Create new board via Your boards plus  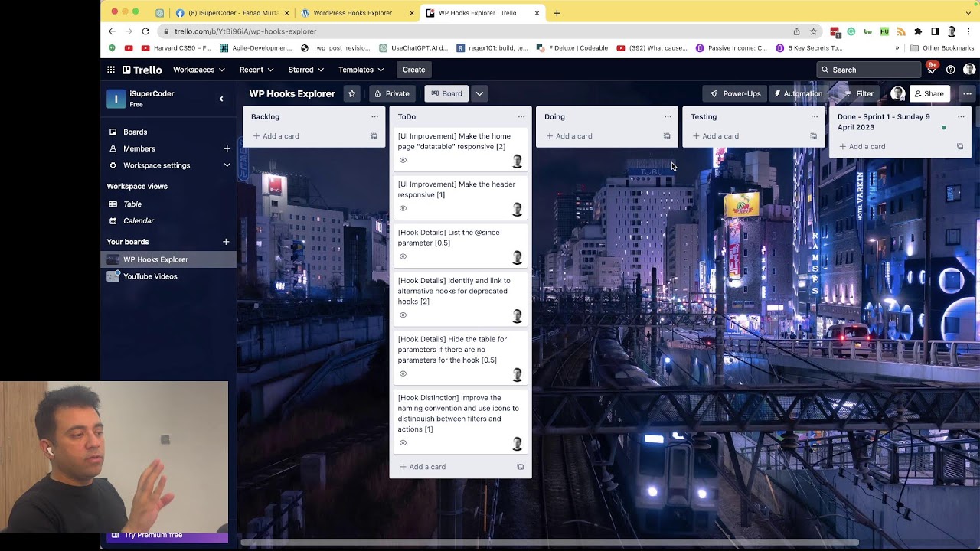coord(226,242)
